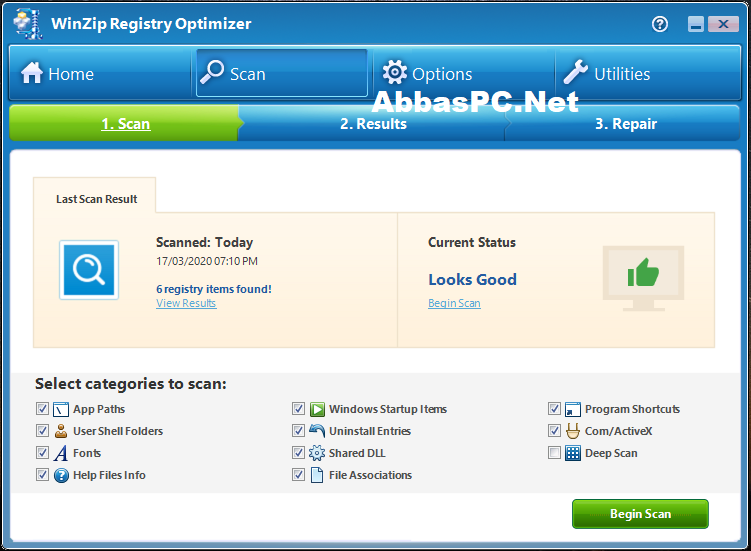Disable the Com/ActiveX checkbox
Image resolution: width=751 pixels, height=551 pixels.
[554, 431]
